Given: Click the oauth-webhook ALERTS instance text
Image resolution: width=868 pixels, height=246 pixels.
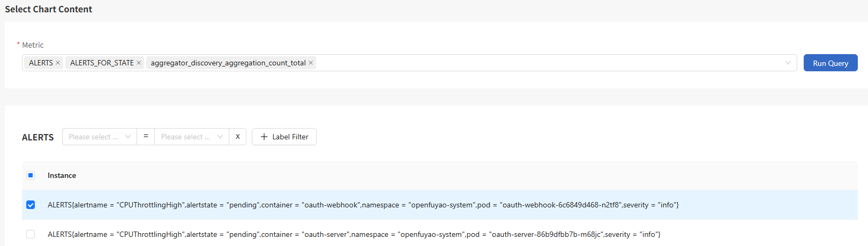Looking at the screenshot, I should 363,205.
